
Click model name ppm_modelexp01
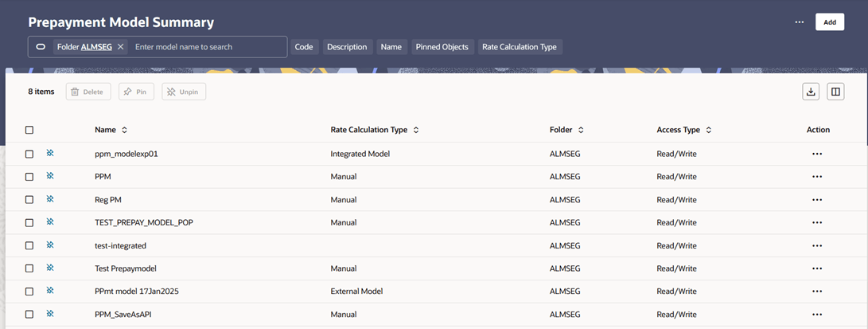(x=127, y=154)
